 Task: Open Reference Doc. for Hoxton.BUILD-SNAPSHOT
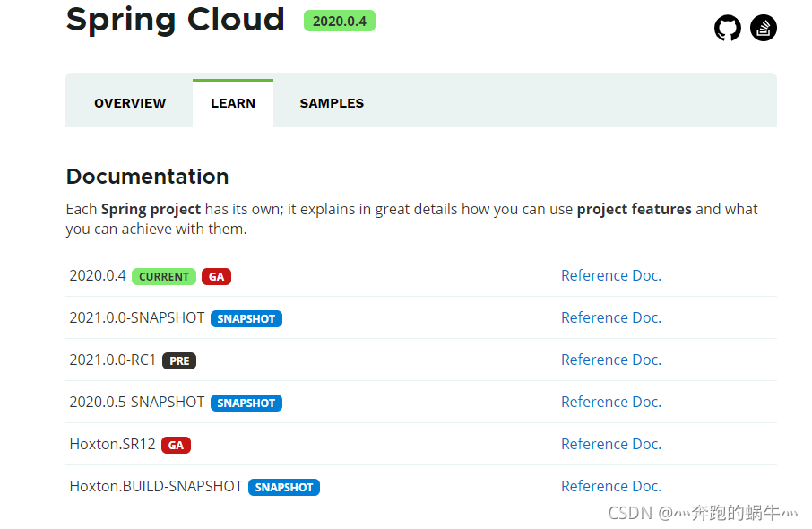tap(611, 486)
